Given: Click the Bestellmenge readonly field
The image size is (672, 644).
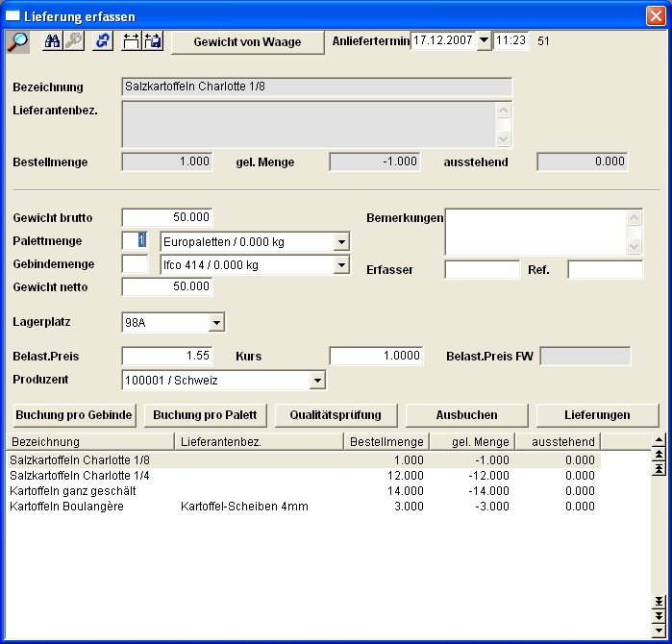Looking at the screenshot, I should [x=167, y=162].
